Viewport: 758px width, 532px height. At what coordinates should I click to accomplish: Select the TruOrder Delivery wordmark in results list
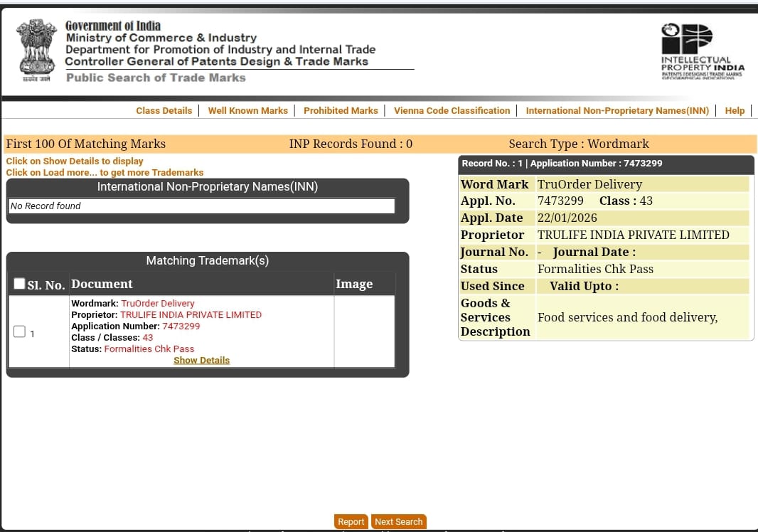(157, 303)
